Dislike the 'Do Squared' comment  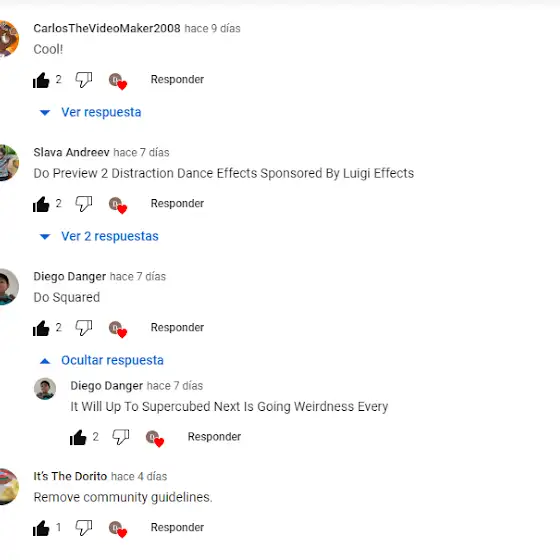point(84,328)
